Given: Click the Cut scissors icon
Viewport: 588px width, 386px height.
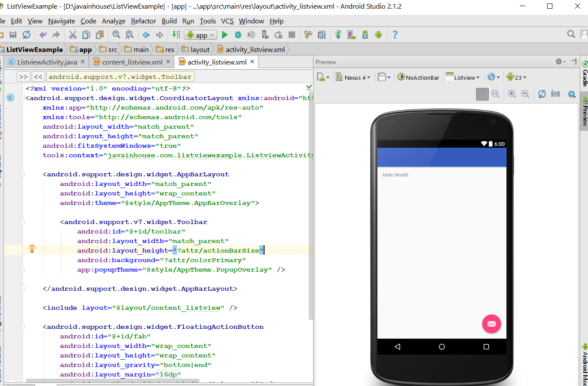Looking at the screenshot, I should tap(72, 35).
